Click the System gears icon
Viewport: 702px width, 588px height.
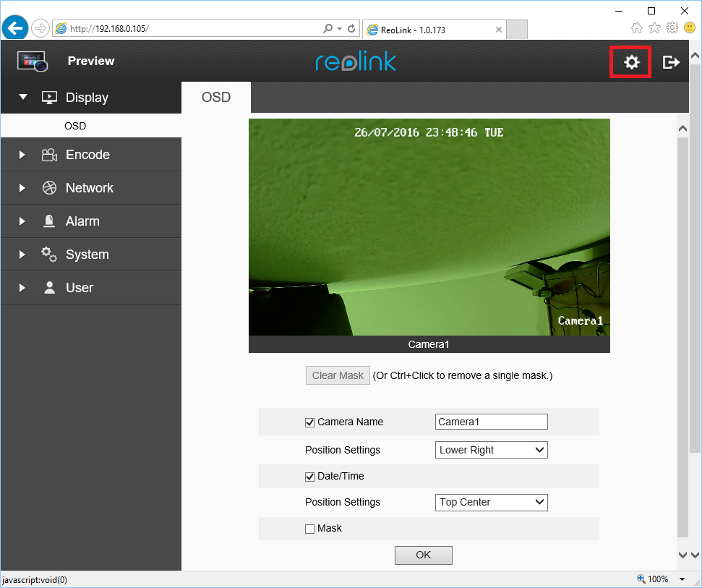(x=49, y=255)
